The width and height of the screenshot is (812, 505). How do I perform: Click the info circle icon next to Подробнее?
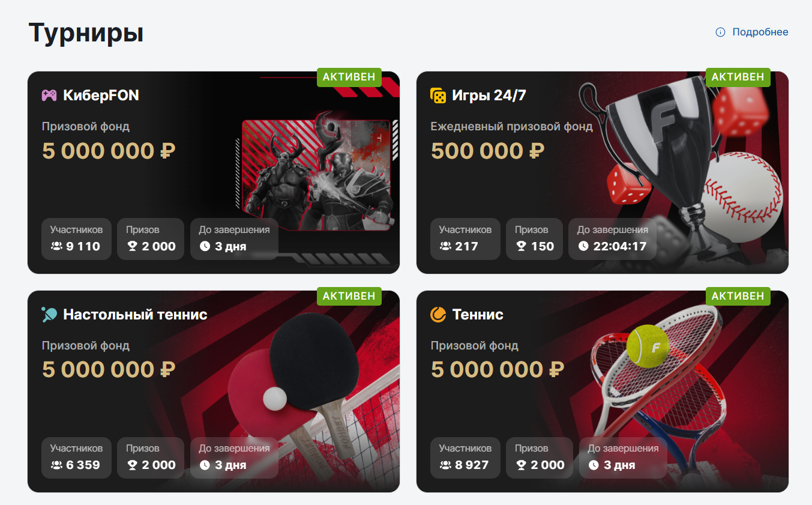721,32
